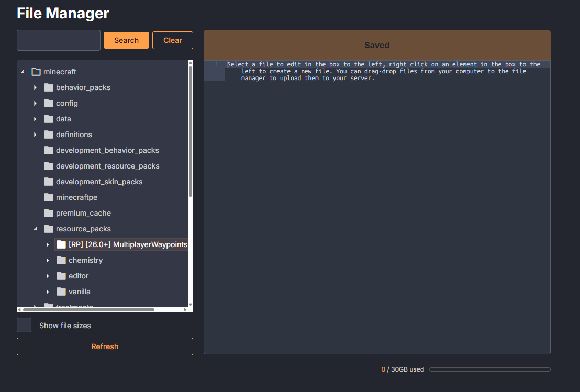Click the horizontal scrollbar of file tree
The height and width of the screenshot is (392, 580).
point(89,310)
